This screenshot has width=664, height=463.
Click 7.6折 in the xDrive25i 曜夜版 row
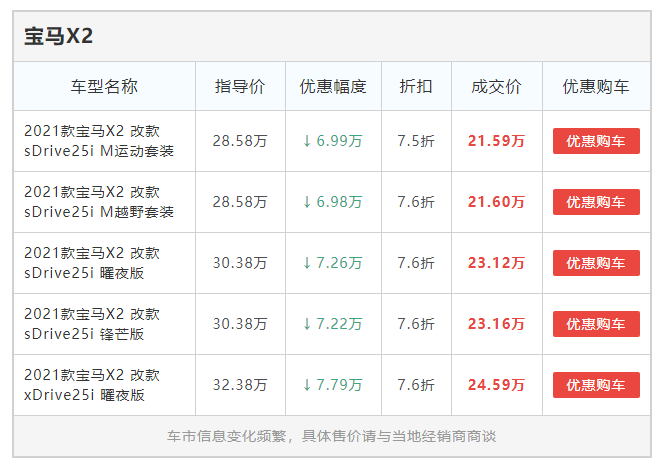tap(416, 385)
